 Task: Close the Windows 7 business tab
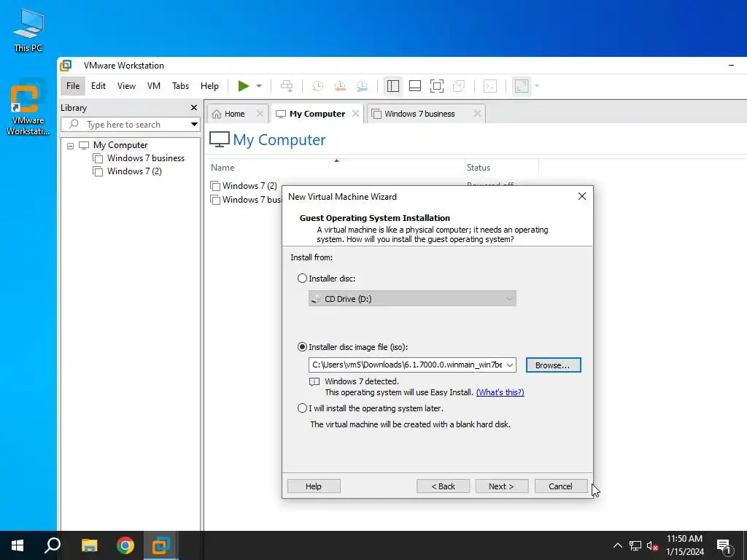pos(477,113)
